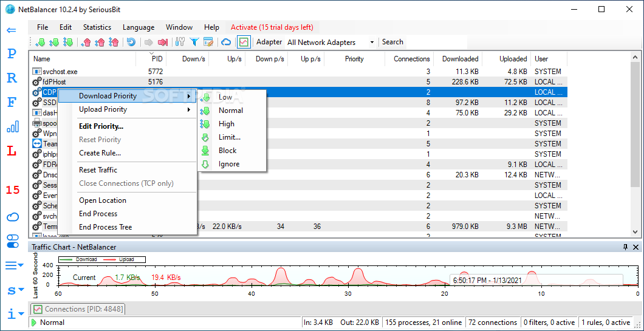644x331 pixels.
Task: Open the Download Priority submenu entry
Action: coord(128,96)
